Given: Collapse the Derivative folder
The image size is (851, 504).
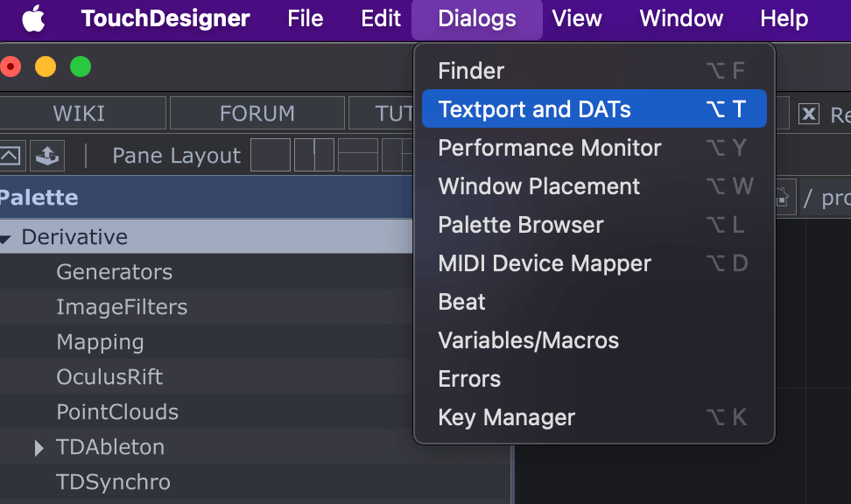Looking at the screenshot, I should coord(6,238).
